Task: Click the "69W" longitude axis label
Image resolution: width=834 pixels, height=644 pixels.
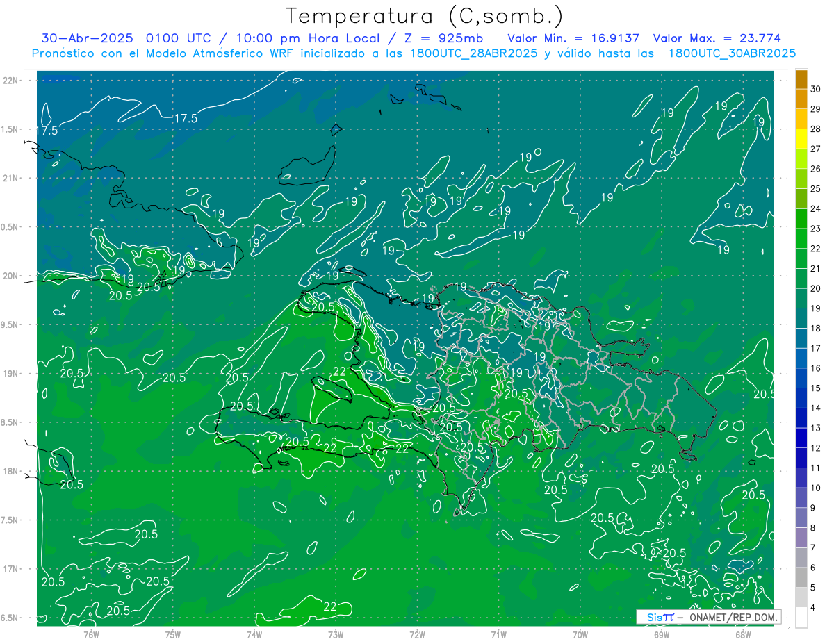Action: point(662,634)
